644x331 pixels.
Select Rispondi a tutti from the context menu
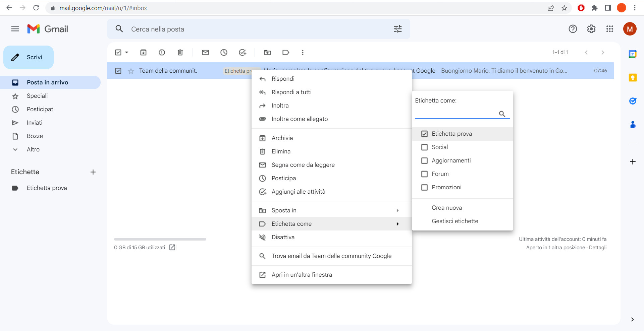pyautogui.click(x=291, y=92)
